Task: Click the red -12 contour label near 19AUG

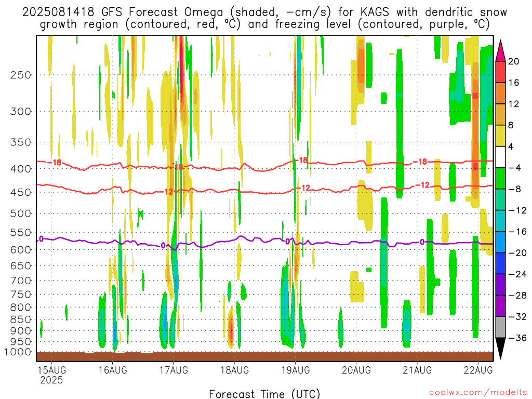Action: [x=303, y=188]
